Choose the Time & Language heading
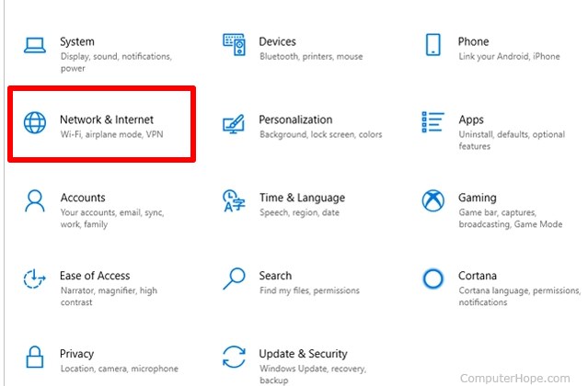 click(x=302, y=198)
